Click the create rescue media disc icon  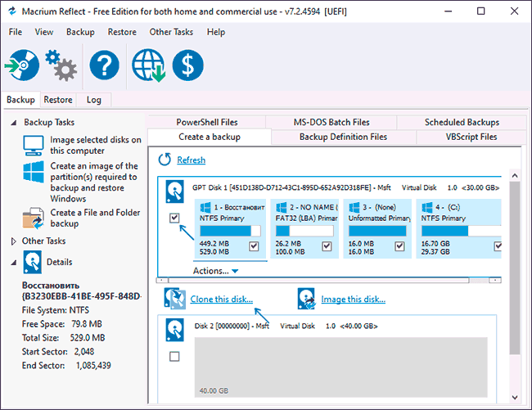(x=22, y=65)
